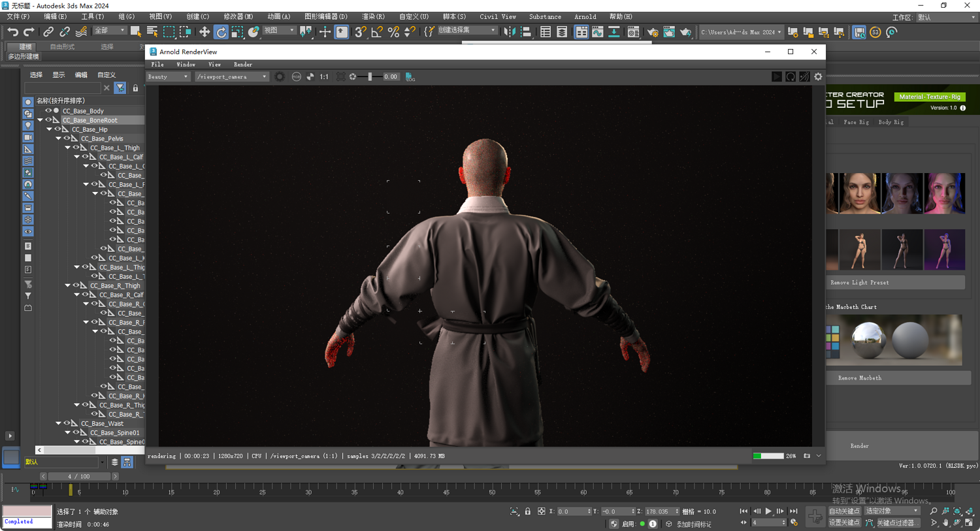Toggle the Auto Key button

click(844, 511)
